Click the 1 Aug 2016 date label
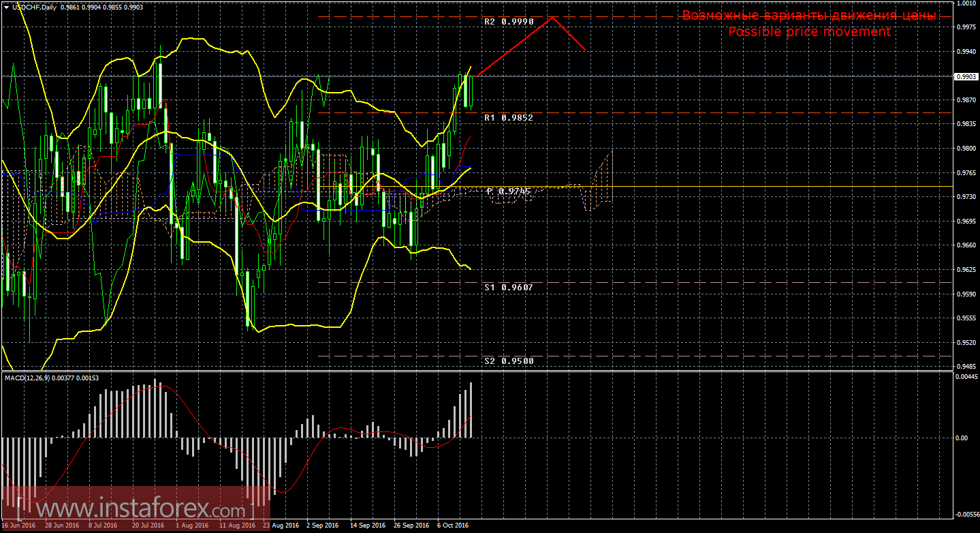980x533 pixels. coord(191,526)
